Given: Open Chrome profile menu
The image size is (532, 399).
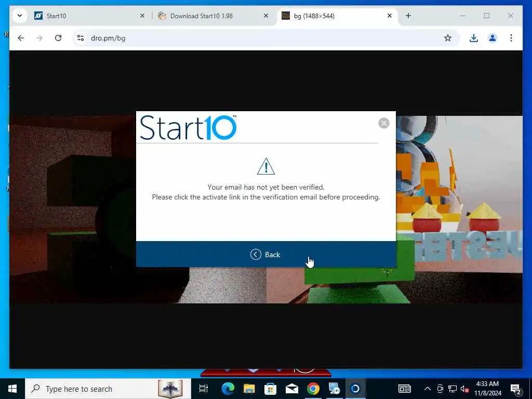Looking at the screenshot, I should (x=493, y=38).
